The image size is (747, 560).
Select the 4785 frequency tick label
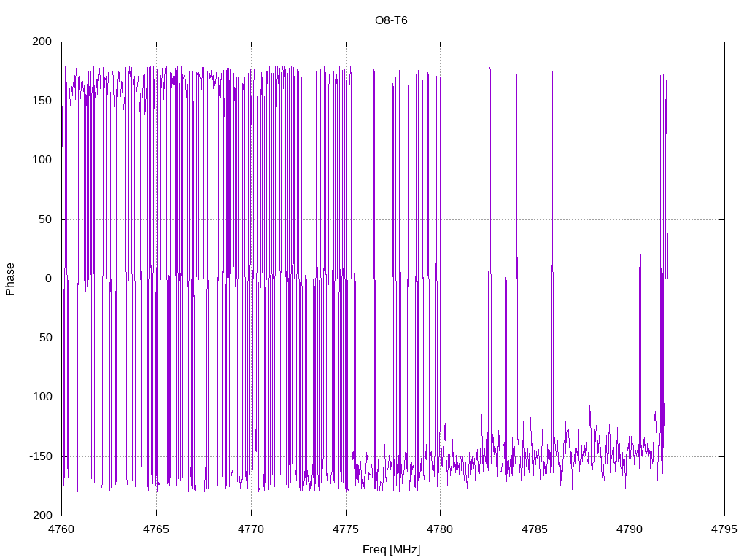[x=535, y=529]
